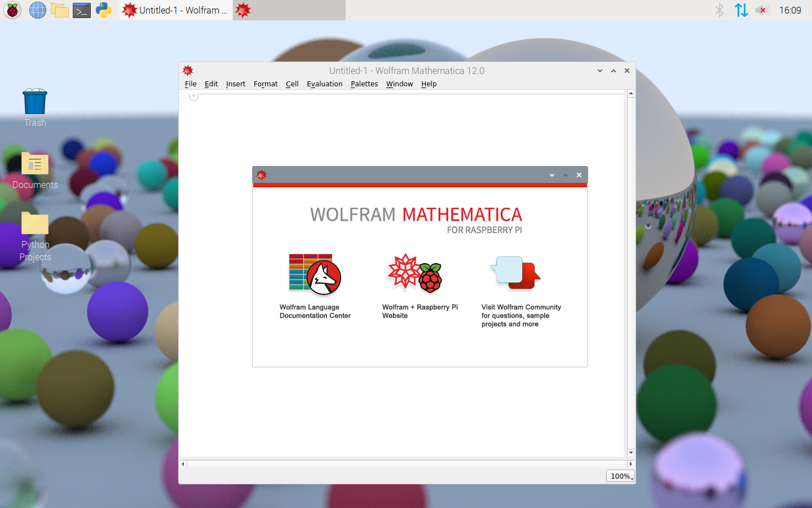Show the calendar from clock 16:09
812x508 pixels.
(790, 10)
